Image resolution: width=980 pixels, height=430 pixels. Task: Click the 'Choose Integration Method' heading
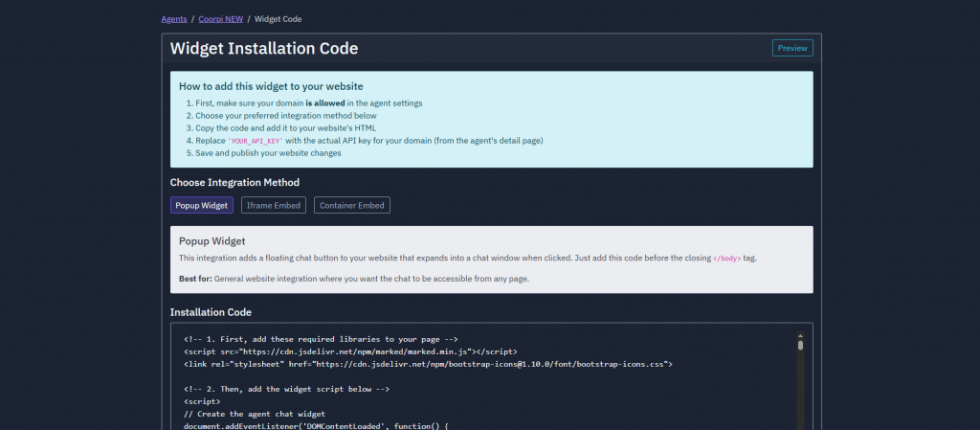pos(234,183)
